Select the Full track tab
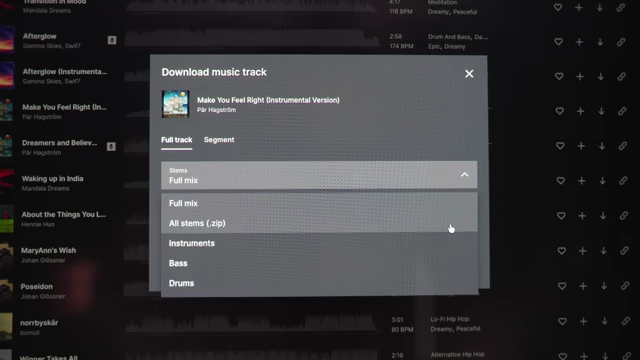This screenshot has height=360, width=640. (x=176, y=140)
